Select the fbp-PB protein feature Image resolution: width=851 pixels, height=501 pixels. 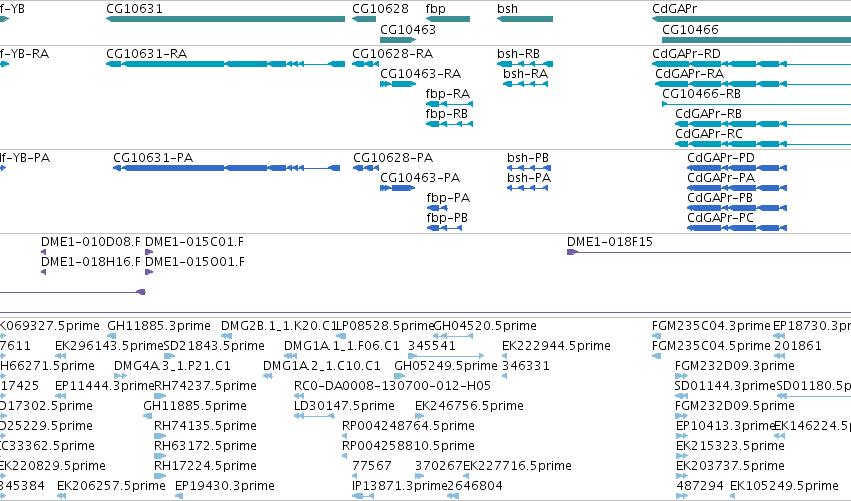(x=444, y=228)
